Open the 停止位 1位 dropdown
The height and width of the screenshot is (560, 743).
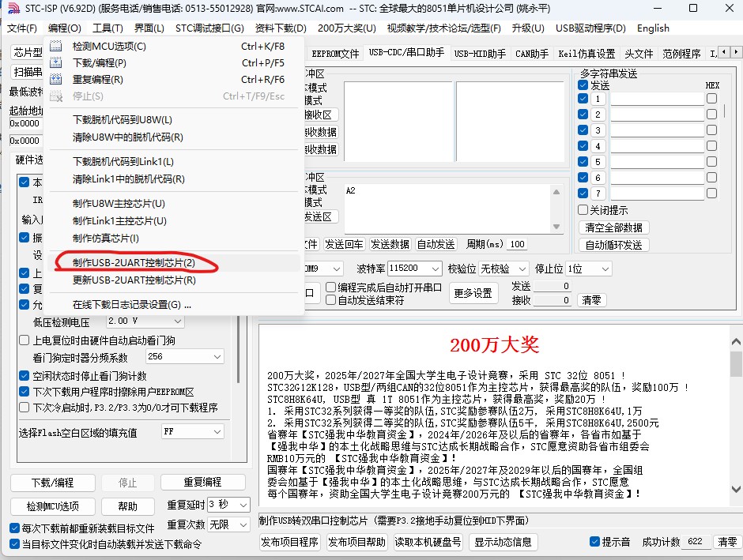[589, 269]
